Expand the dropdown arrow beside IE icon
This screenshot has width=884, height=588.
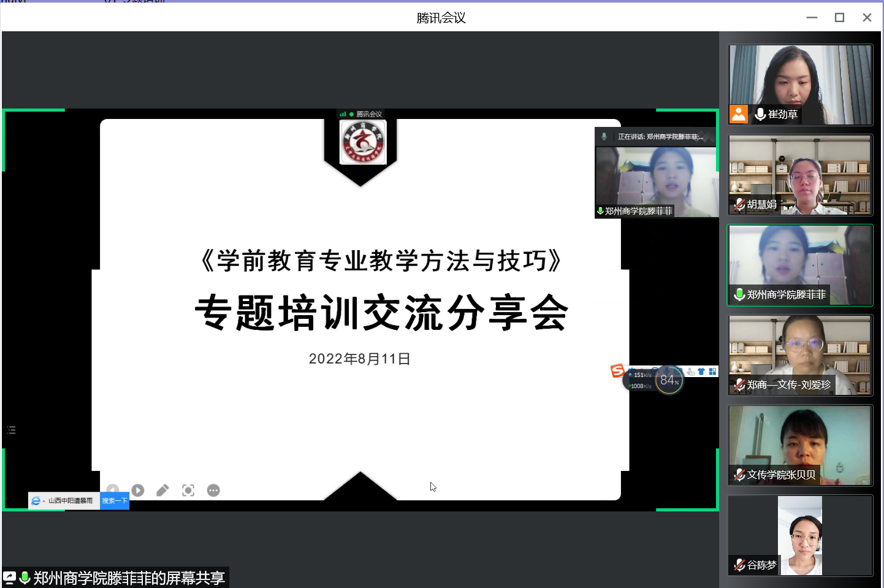(44, 502)
